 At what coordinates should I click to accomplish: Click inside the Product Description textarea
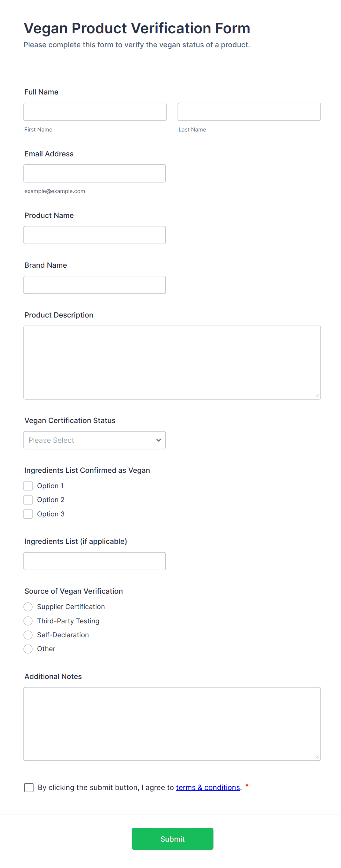coord(172,362)
